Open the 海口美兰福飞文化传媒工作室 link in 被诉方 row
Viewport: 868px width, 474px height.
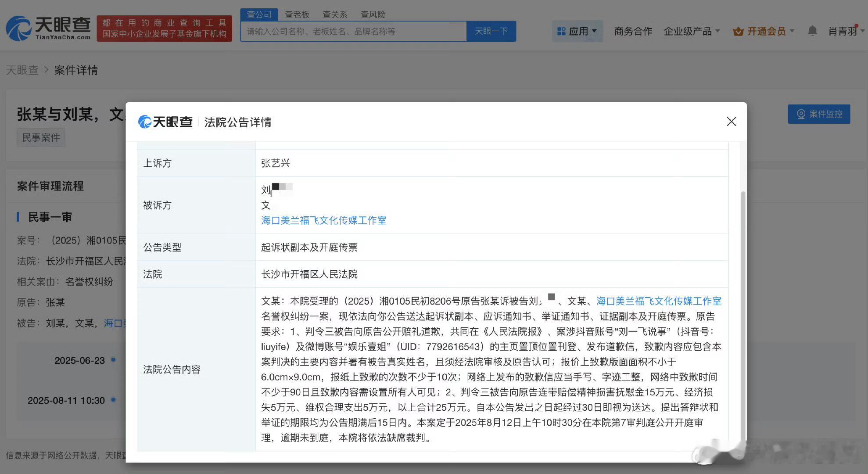[323, 220]
